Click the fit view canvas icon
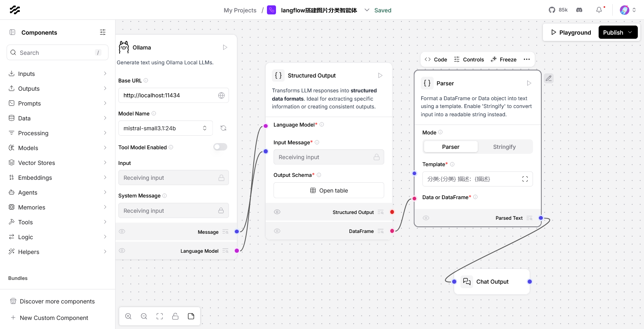 [160, 316]
